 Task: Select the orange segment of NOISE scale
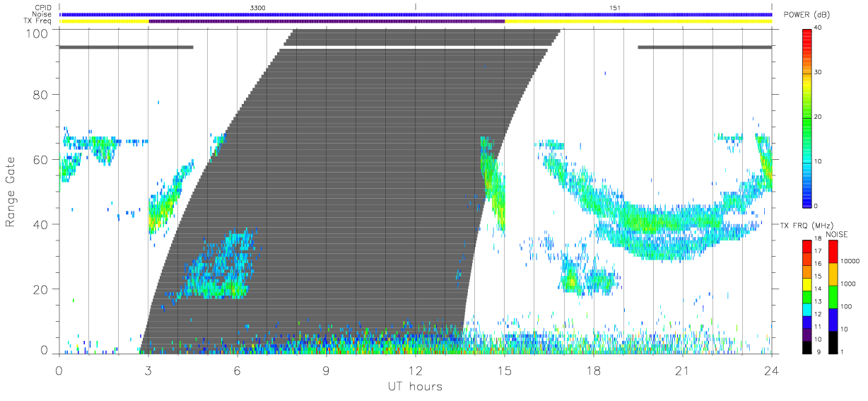[833, 274]
